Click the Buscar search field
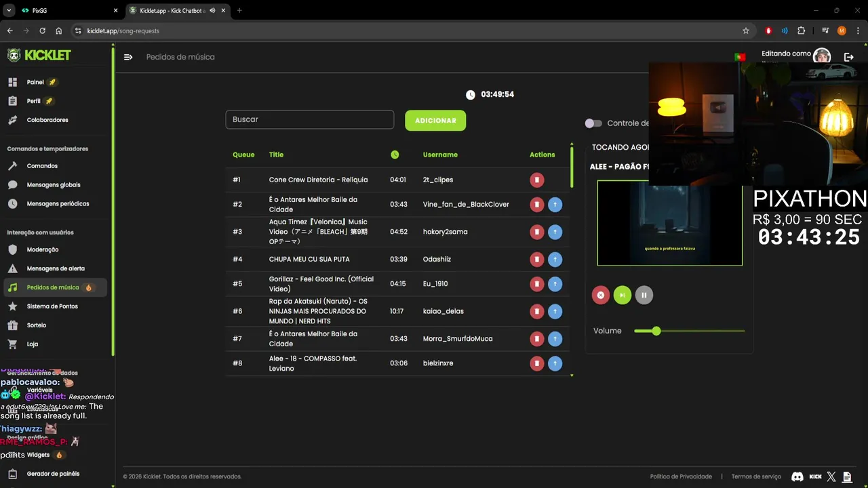Viewport: 868px width, 488px height. coord(310,119)
